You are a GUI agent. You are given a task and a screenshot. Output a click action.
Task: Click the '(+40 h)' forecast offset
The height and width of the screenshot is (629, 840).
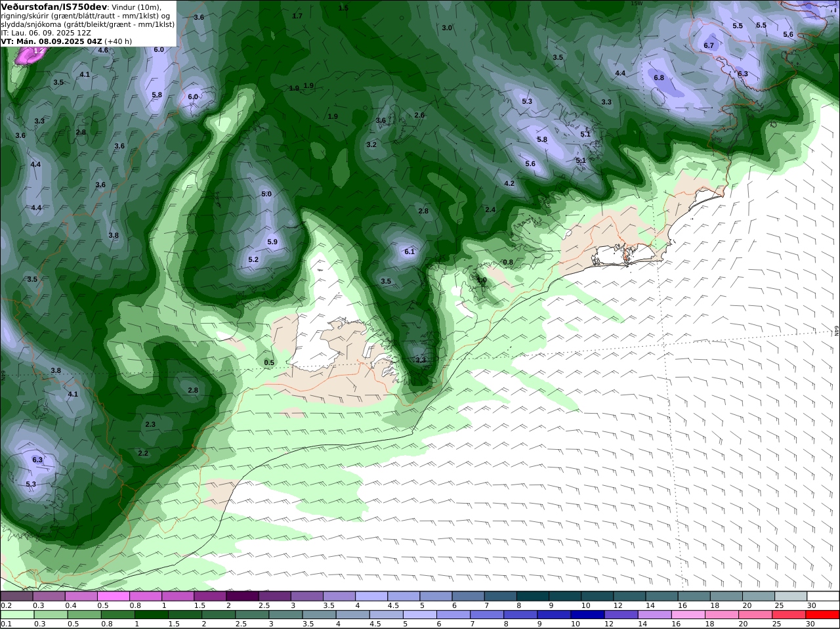tap(118, 41)
